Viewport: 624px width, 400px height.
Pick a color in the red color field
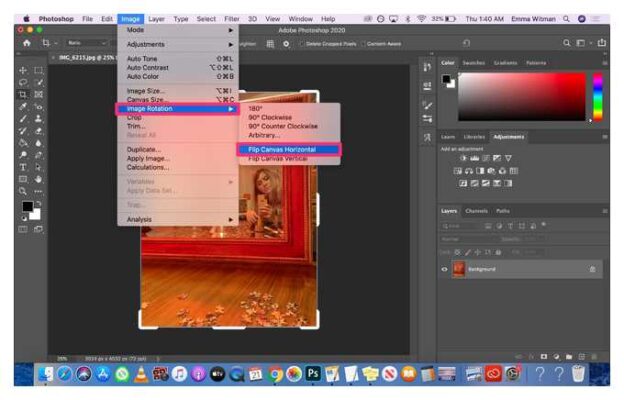pyautogui.click(x=522, y=97)
